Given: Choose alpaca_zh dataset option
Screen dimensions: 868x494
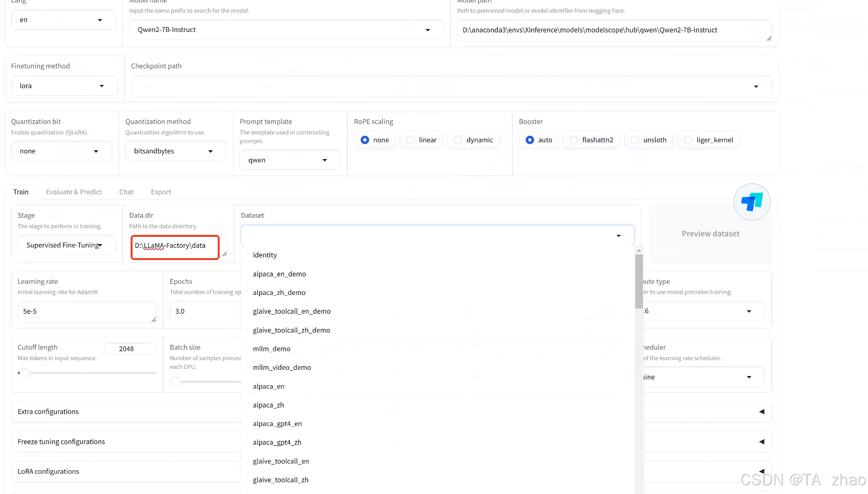Looking at the screenshot, I should pyautogui.click(x=438, y=405).
